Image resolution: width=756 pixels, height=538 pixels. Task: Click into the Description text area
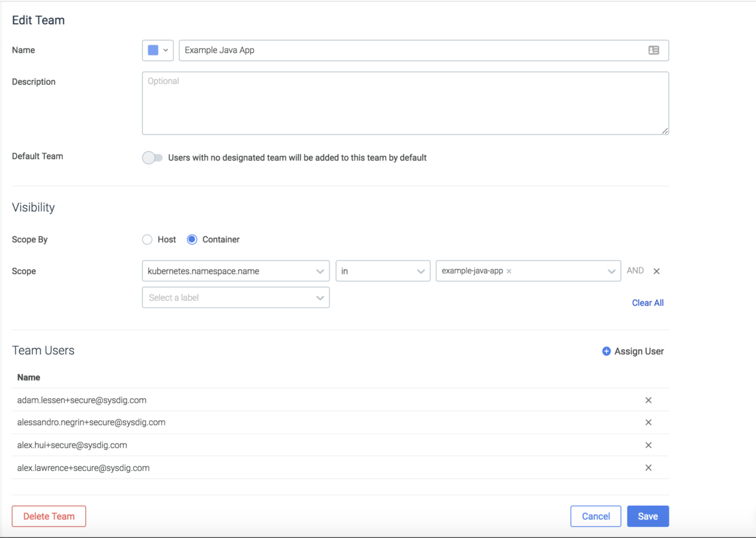pos(405,103)
